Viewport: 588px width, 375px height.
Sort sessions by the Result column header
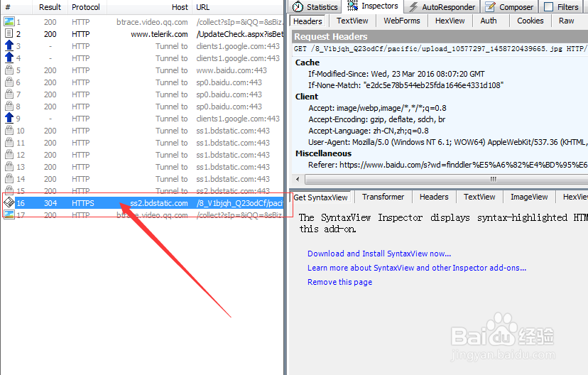point(50,7)
